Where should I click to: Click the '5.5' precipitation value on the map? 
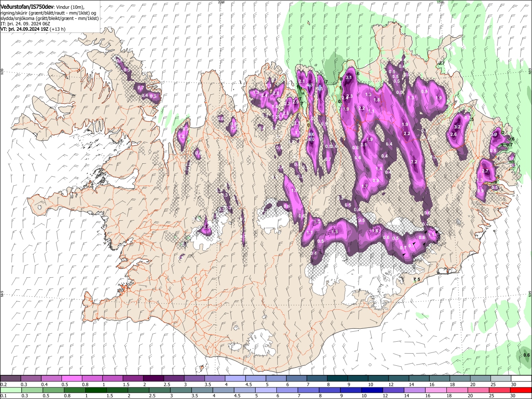(x=320, y=89)
